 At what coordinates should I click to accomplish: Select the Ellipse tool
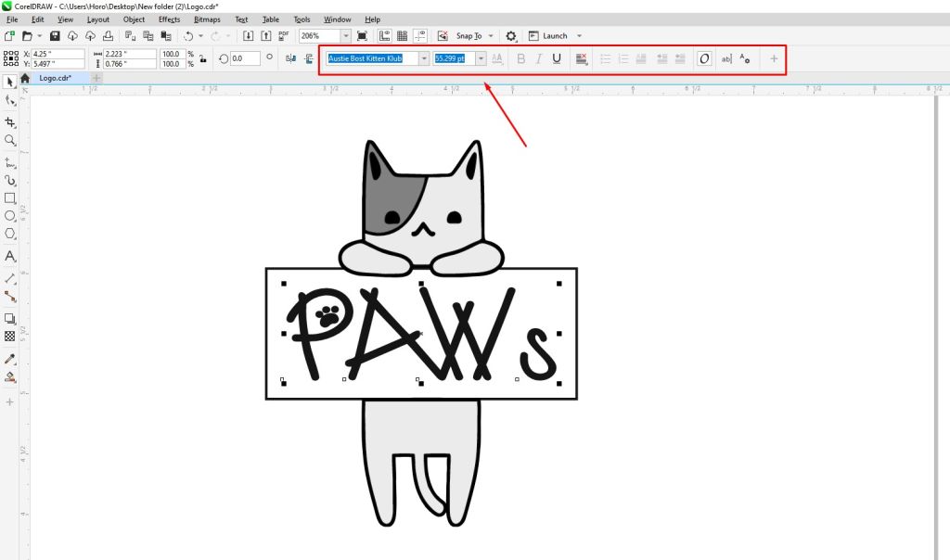11,215
